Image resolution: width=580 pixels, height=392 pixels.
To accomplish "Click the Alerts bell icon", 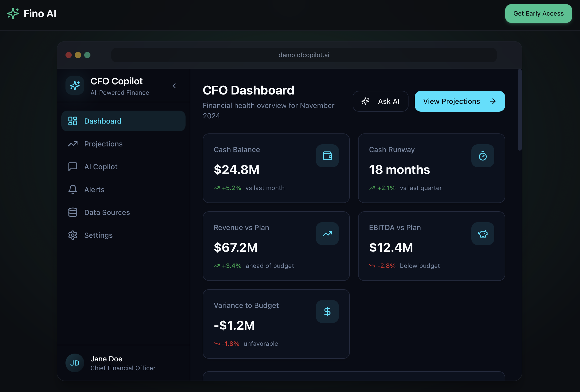I will tap(73, 189).
